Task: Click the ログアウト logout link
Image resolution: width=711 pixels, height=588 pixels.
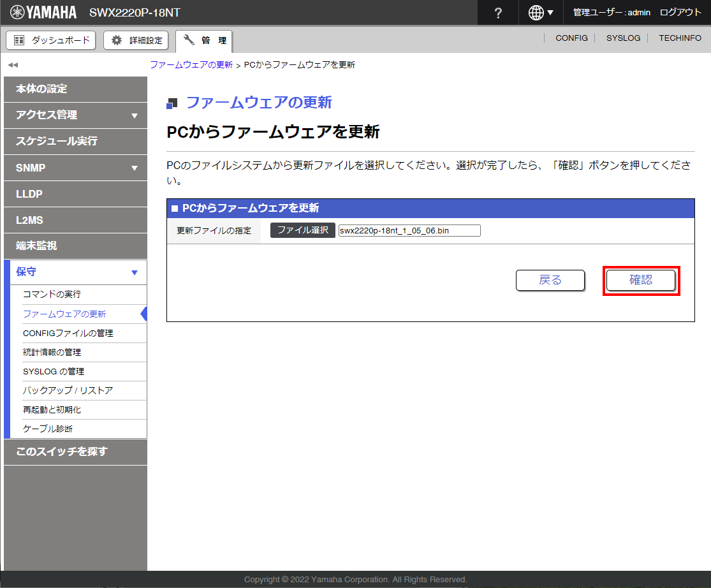Action: 680,12
